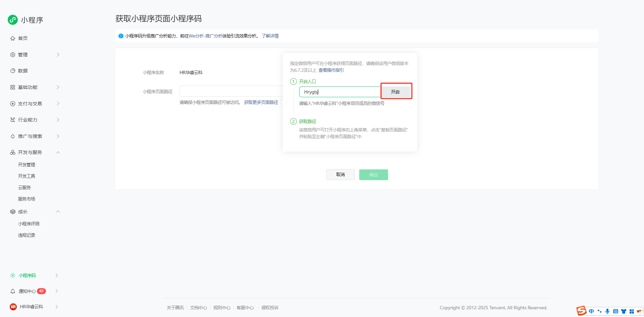Screen dimensions: 644x317
Task: Select 云服务 in the sidebar
Action: pos(24,188)
